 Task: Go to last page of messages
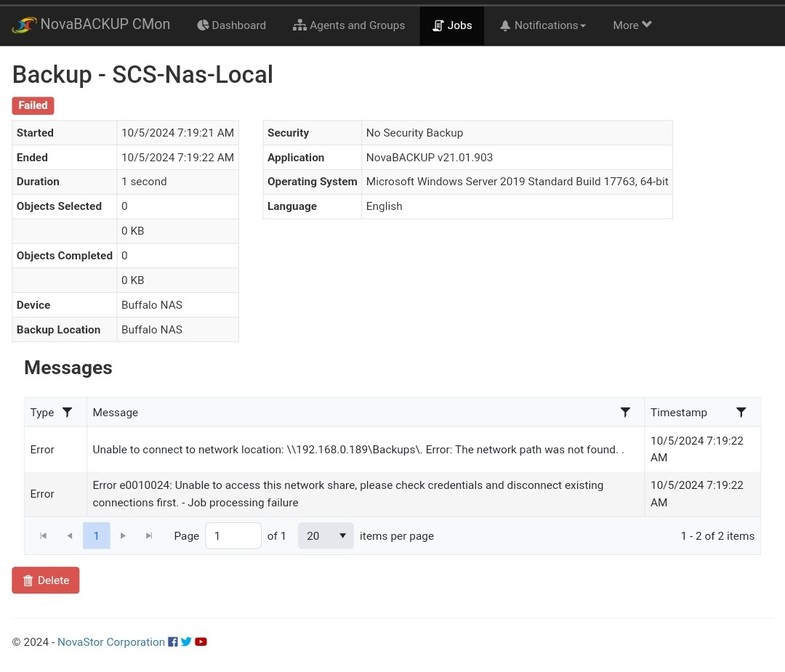(149, 536)
